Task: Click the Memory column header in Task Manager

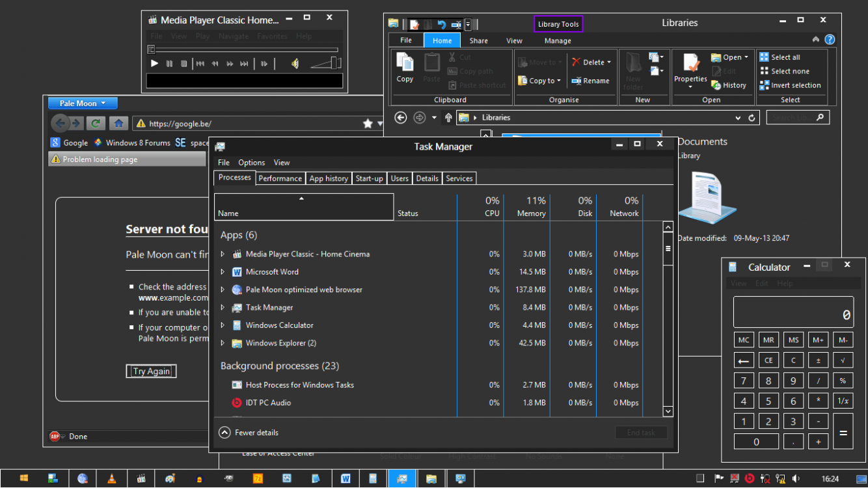Action: (526, 207)
